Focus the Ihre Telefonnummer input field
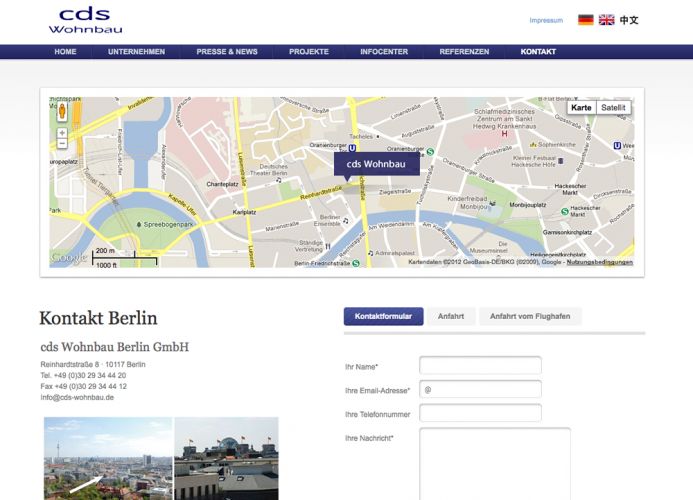Viewport: 693px width, 500px height. tap(480, 413)
